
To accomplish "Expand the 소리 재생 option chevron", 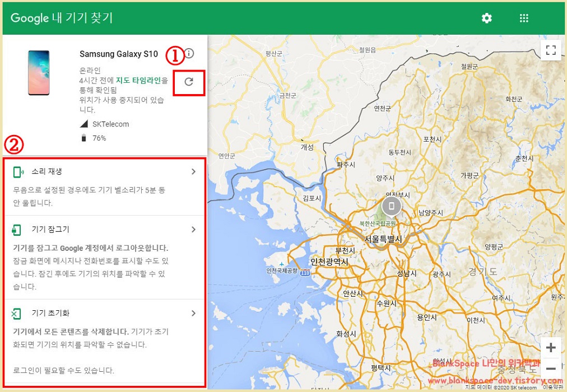I will coord(193,171).
